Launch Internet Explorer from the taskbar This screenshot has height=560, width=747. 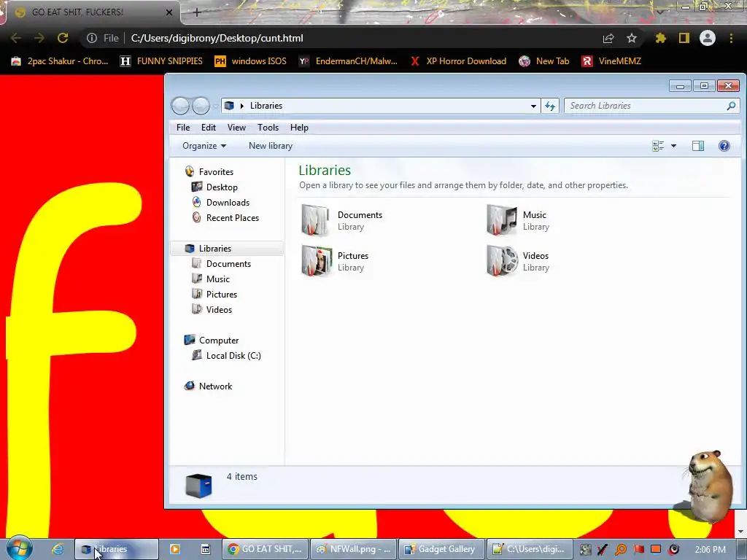(58, 549)
